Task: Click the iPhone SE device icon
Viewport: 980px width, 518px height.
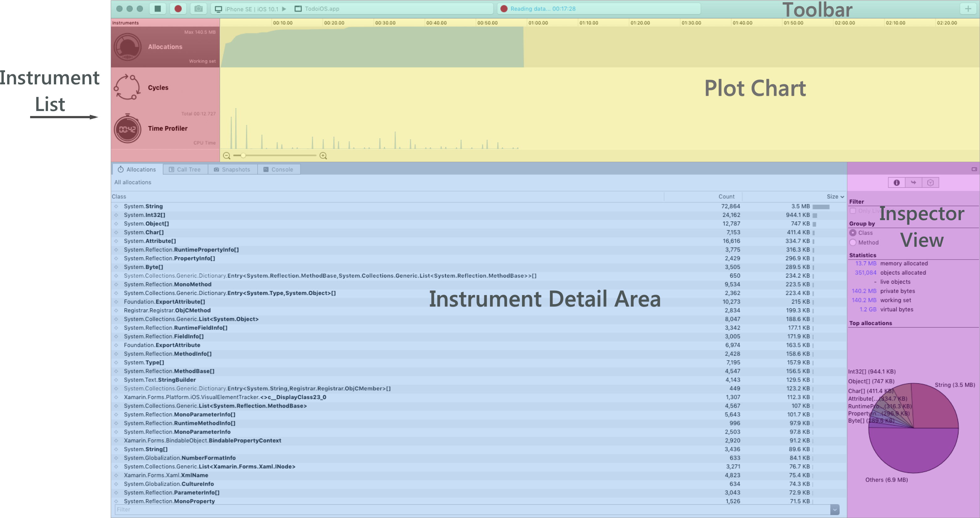Action: [218, 9]
